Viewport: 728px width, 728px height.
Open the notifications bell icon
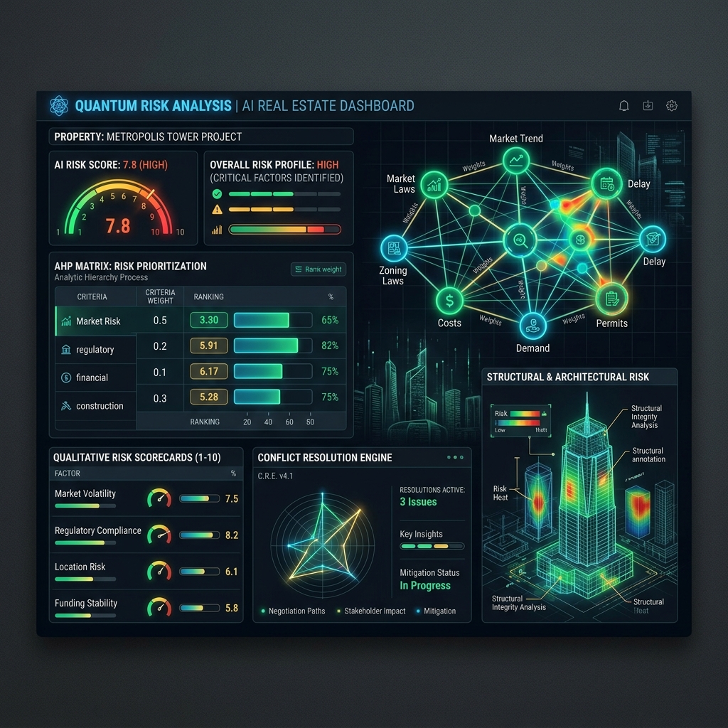(x=624, y=106)
